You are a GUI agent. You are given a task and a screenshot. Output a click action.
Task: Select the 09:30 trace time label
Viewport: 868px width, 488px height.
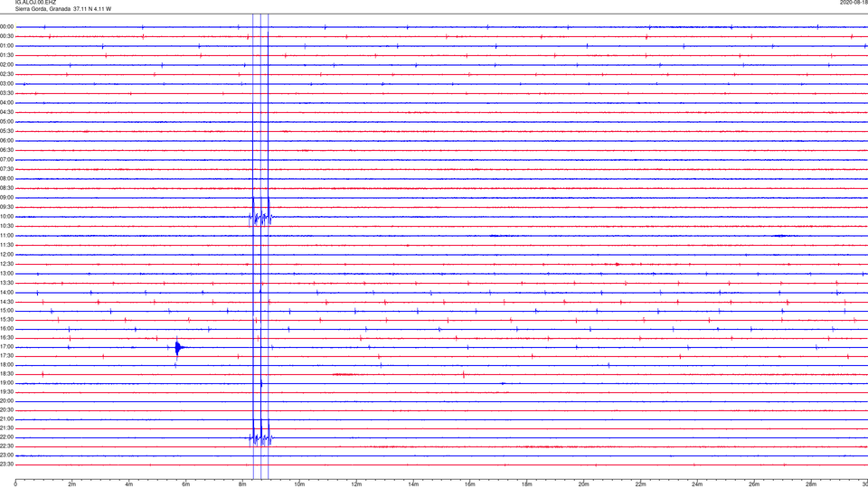point(6,207)
